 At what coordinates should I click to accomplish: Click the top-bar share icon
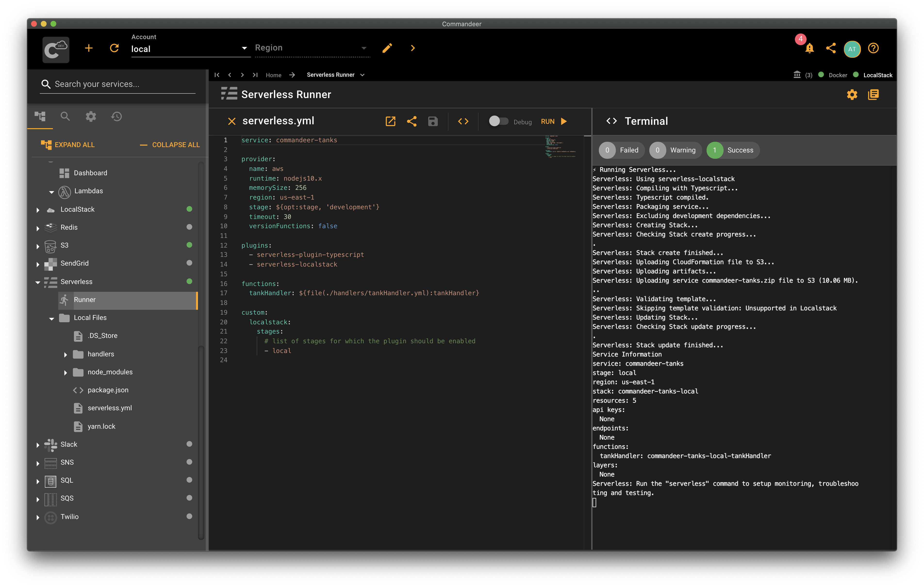[831, 48]
